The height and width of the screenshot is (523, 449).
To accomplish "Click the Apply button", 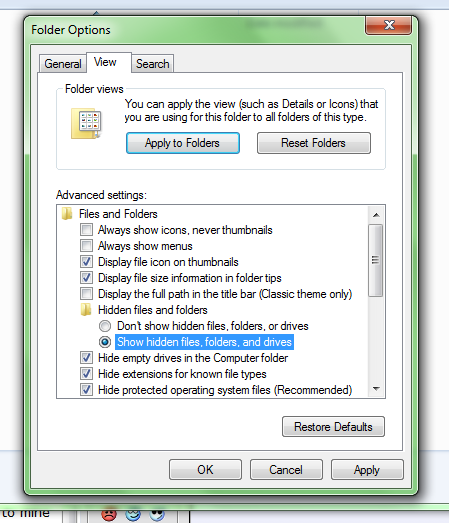I will [367, 470].
